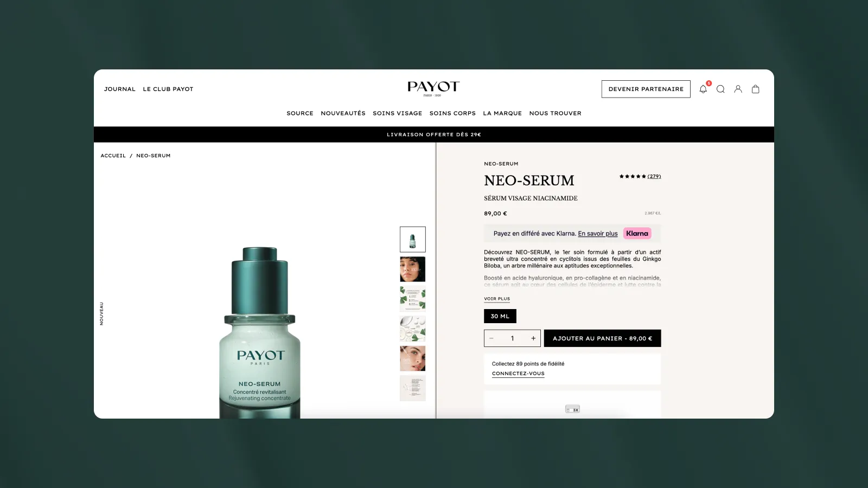Click the PAYOT logo in header

433,88
